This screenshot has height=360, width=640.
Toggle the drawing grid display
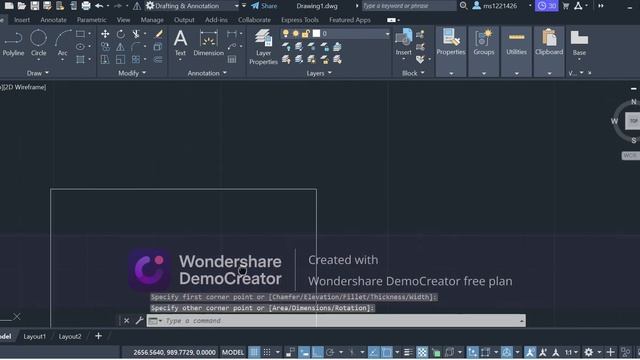pos(254,352)
